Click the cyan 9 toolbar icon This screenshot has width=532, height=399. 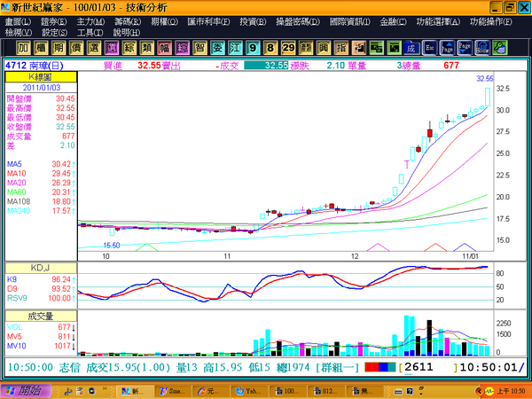tap(253, 48)
